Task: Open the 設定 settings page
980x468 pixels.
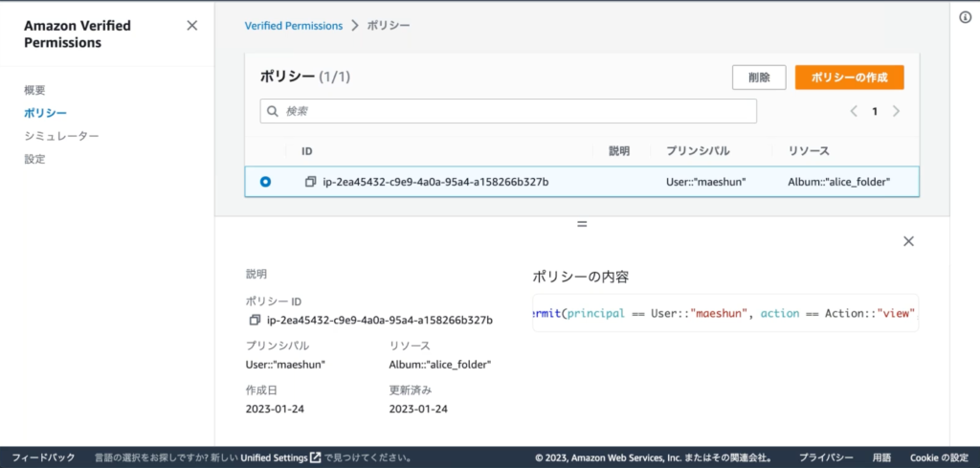Action: [x=34, y=159]
